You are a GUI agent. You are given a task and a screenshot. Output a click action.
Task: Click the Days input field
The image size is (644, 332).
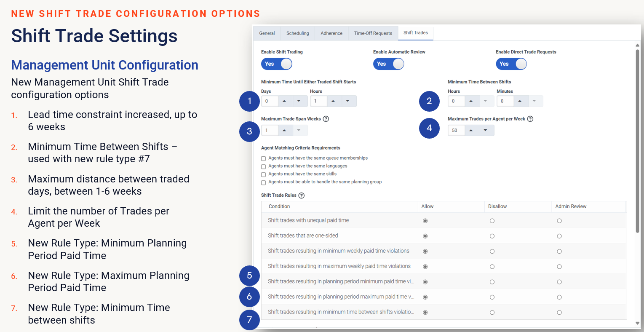[x=270, y=101]
